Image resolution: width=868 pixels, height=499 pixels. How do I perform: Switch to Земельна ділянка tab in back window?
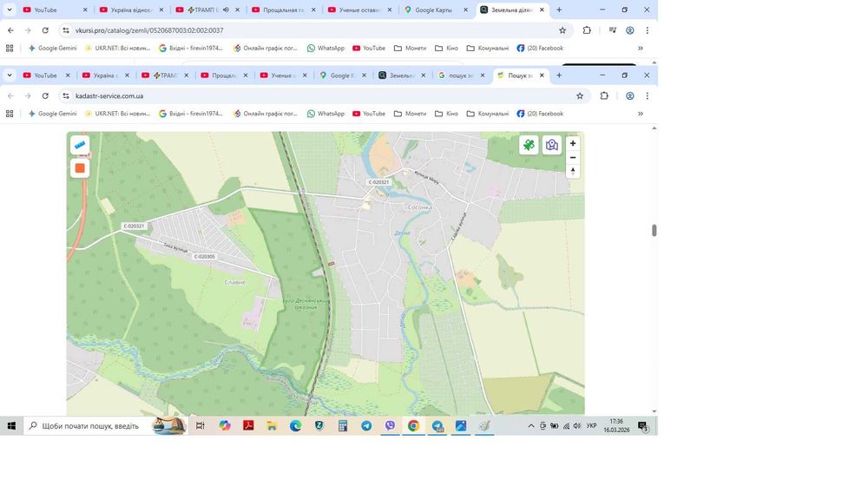tap(512, 10)
